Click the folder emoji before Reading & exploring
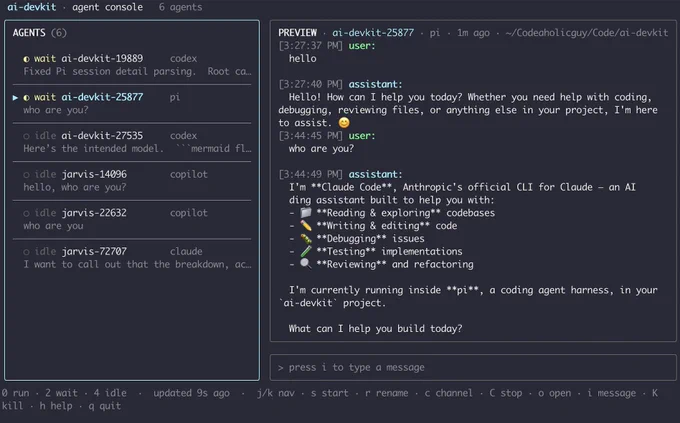 306,213
